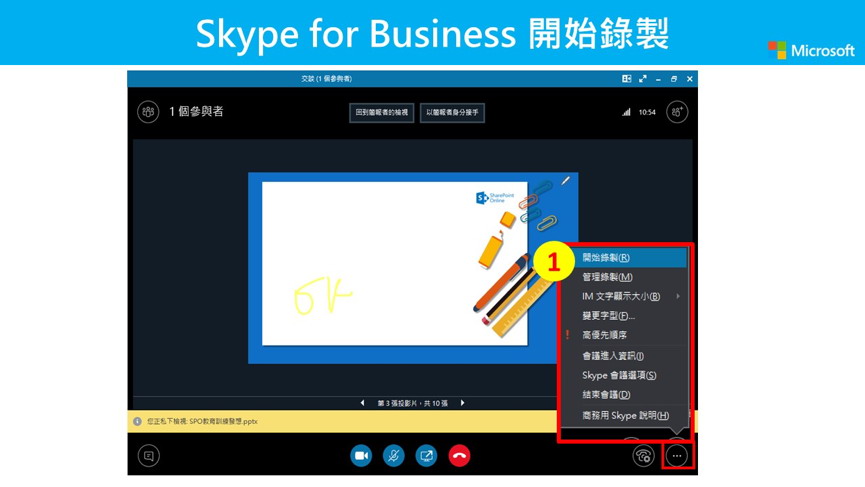Click the invite more people icon
The image size is (865, 487).
point(677,112)
